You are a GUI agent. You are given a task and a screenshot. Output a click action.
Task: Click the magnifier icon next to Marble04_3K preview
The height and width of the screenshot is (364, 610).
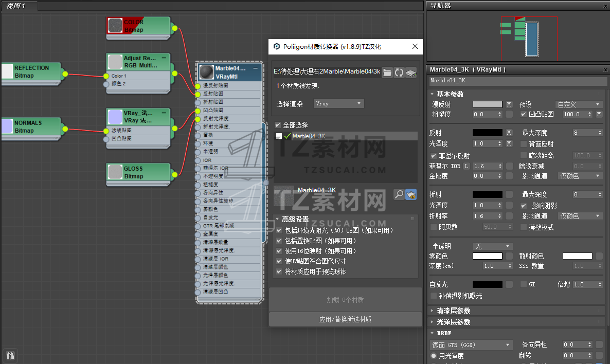tap(399, 194)
